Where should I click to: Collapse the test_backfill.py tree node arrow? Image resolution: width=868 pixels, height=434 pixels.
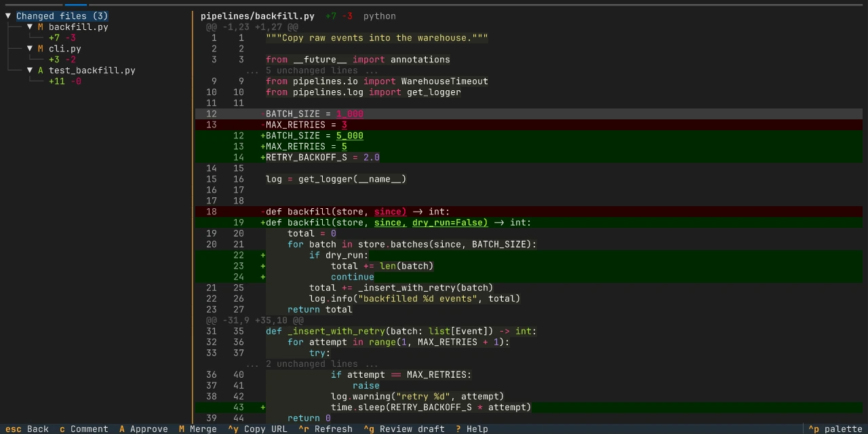click(30, 71)
